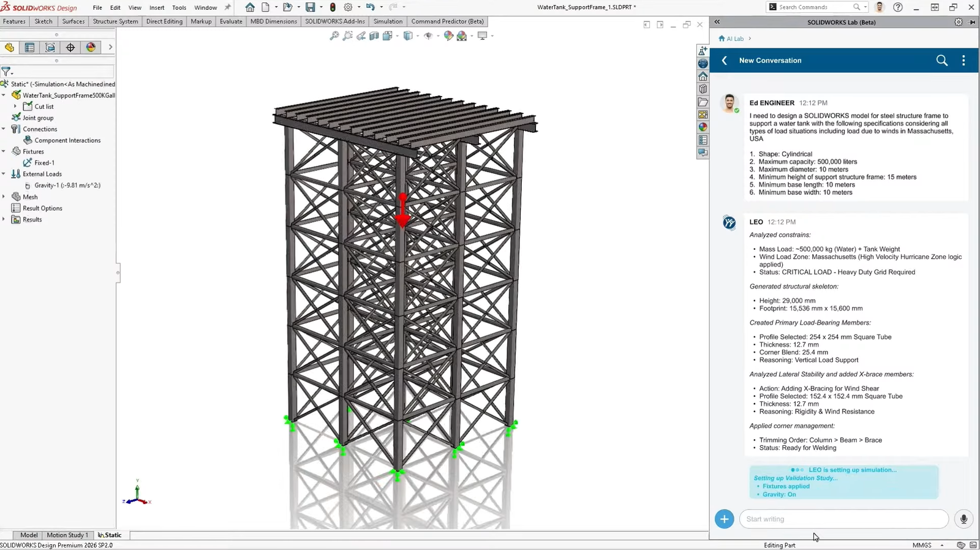
Task: Click the Hide/Show Items eye icon
Action: (x=428, y=36)
